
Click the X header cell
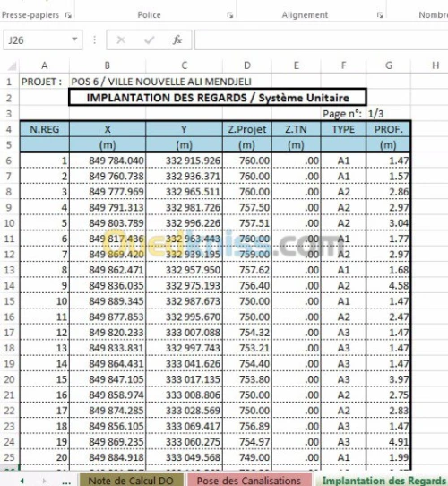pos(108,129)
